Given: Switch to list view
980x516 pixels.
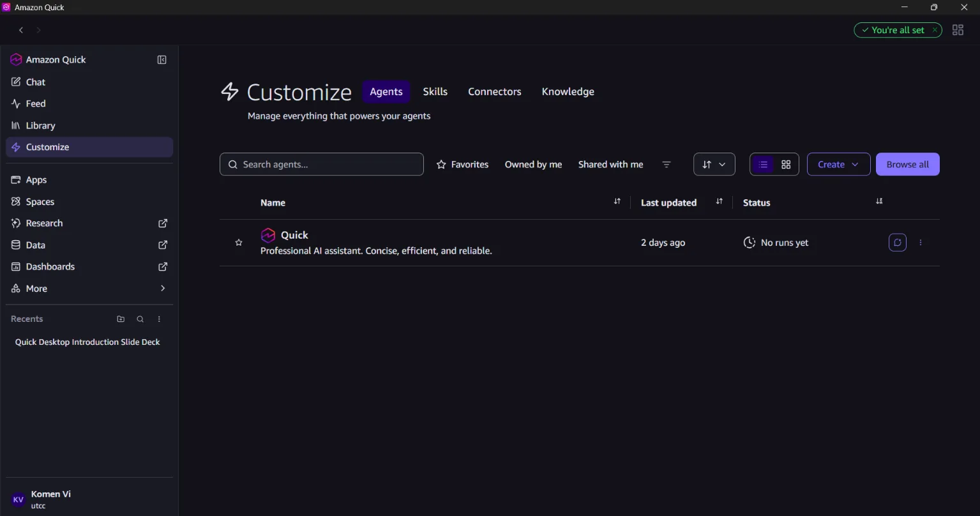Looking at the screenshot, I should click(763, 165).
